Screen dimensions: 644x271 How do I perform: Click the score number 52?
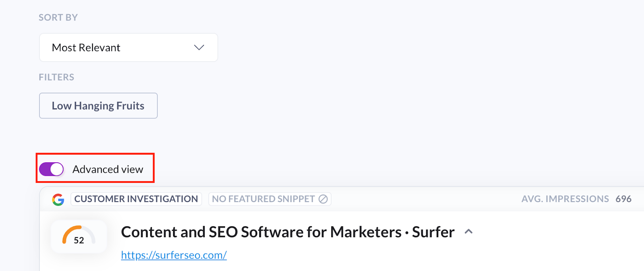pos(79,241)
